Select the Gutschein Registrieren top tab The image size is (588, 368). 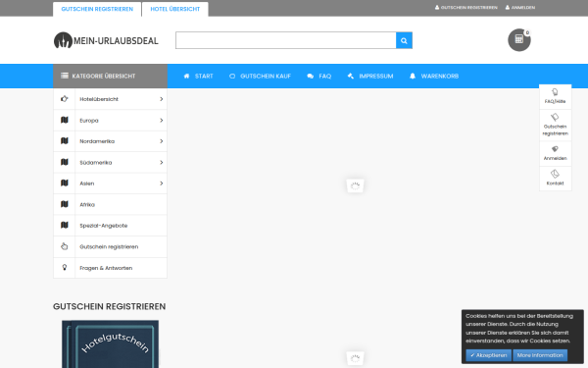[x=97, y=9]
